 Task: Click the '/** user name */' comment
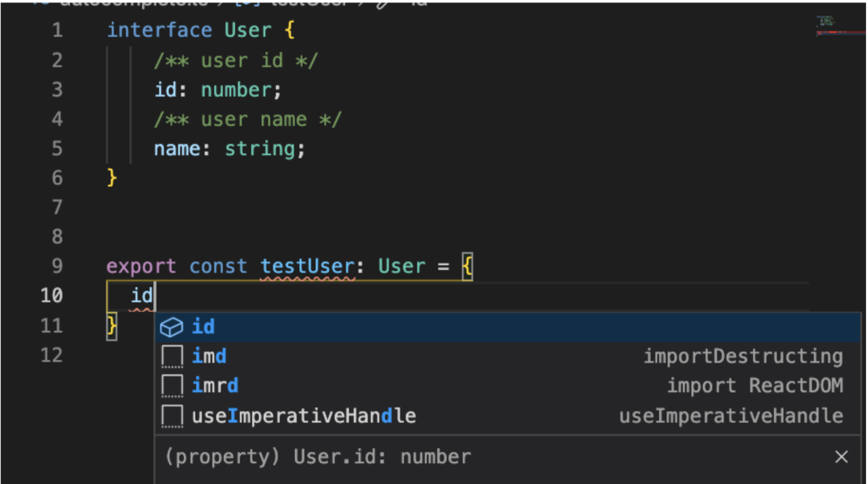coord(248,119)
